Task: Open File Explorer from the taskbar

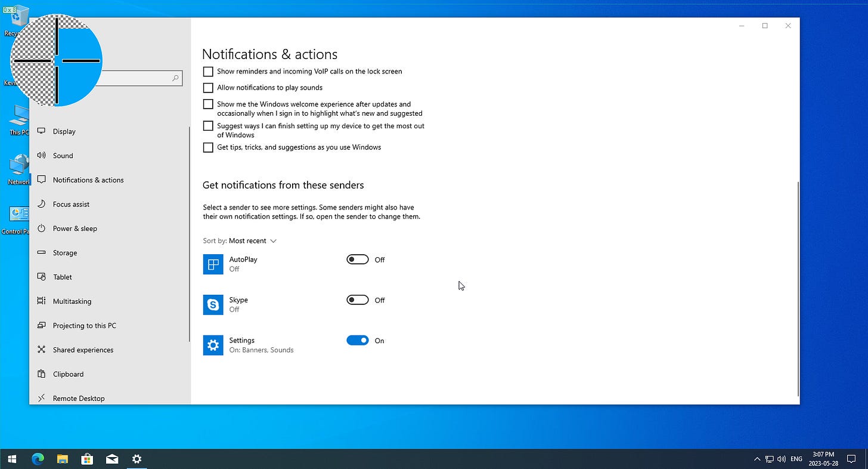Action: 63,459
